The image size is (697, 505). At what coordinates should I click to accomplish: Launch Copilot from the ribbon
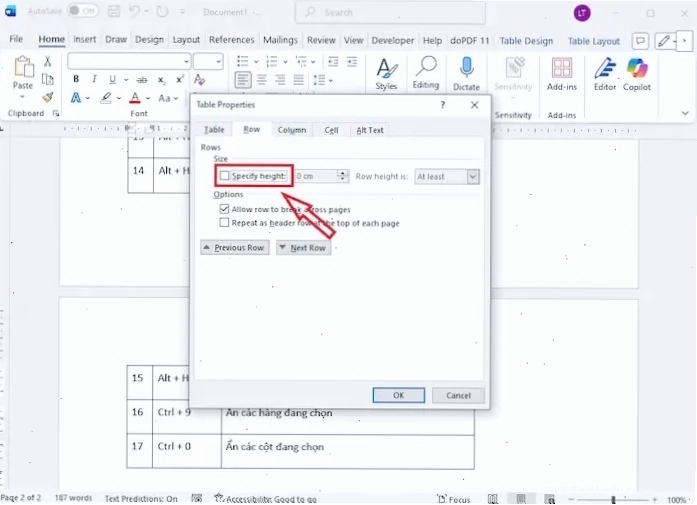pos(637,74)
